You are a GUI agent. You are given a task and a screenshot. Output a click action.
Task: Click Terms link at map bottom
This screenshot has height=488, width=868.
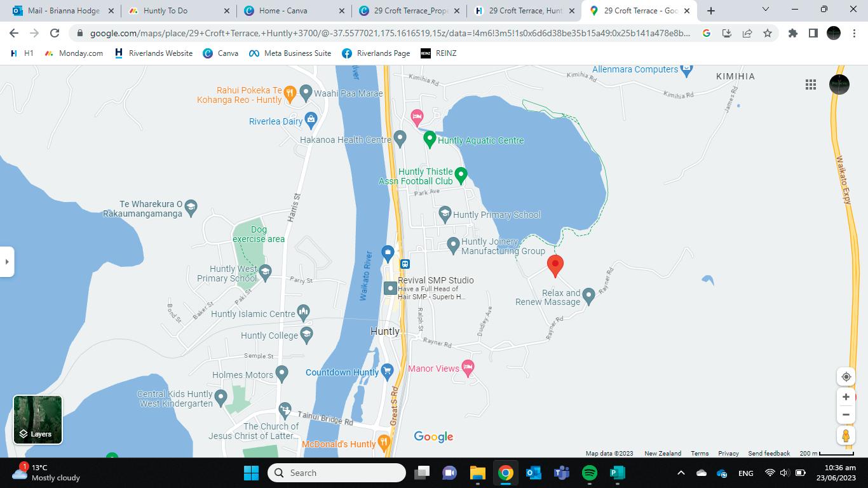pos(700,453)
